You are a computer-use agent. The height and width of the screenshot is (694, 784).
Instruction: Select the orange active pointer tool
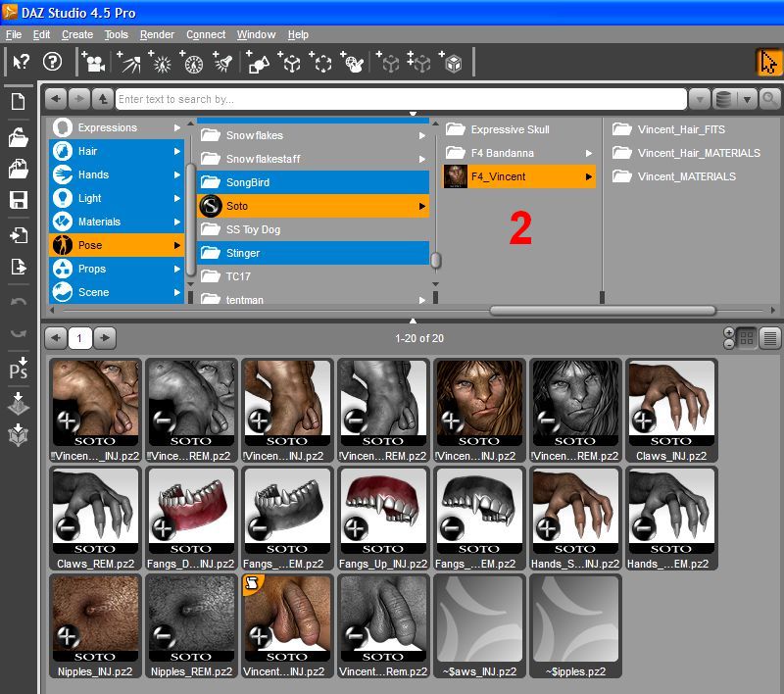(768, 63)
